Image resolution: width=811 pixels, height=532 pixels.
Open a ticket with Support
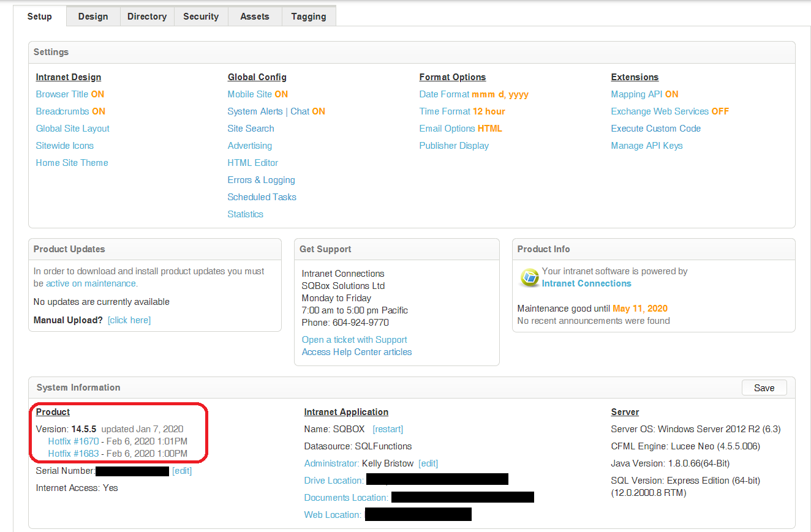coord(355,340)
